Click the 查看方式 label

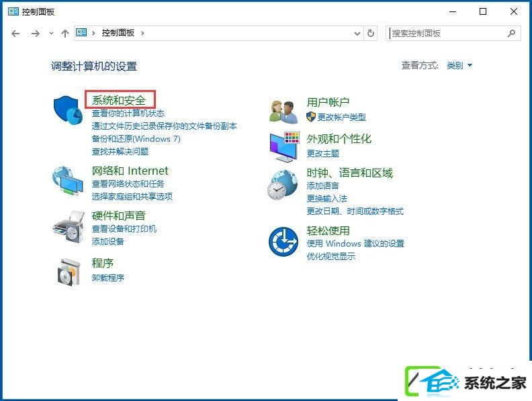[x=420, y=65]
